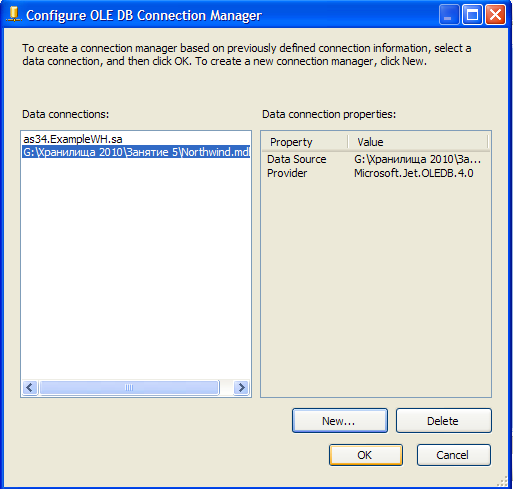Select the Provider property row
This screenshot has height=489, width=513.
(x=376, y=173)
